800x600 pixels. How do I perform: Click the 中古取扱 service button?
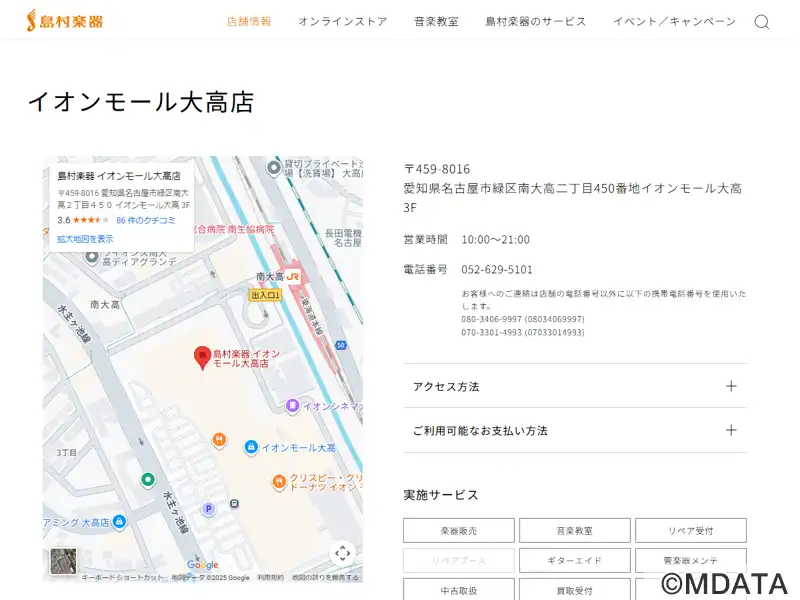click(459, 590)
